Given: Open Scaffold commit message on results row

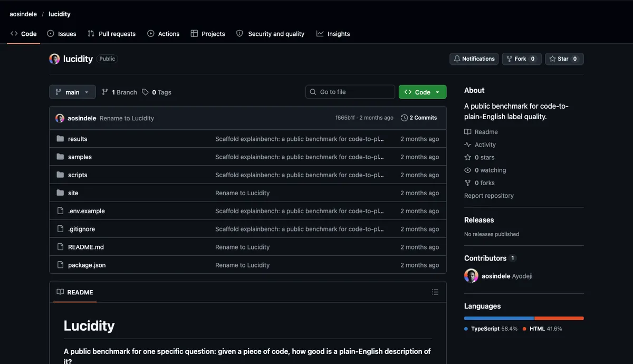Looking at the screenshot, I should 299,139.
